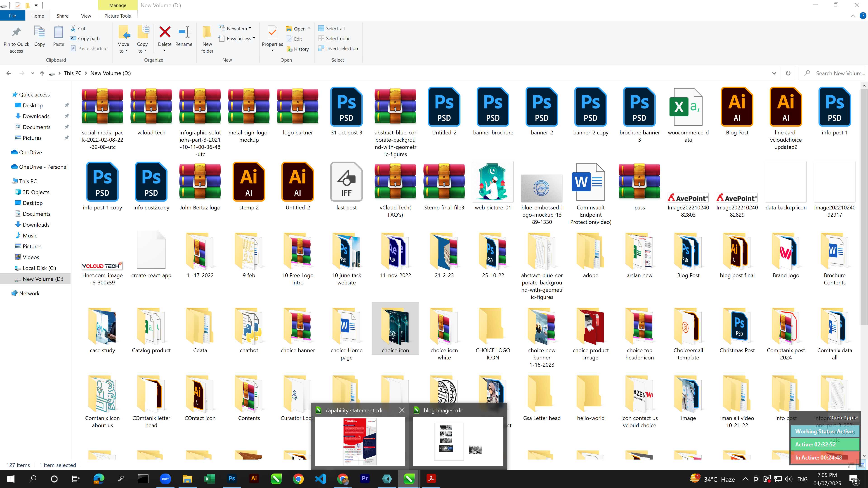Viewport: 868px width, 488px height.
Task: Open Music under This PC
Action: click(30, 235)
